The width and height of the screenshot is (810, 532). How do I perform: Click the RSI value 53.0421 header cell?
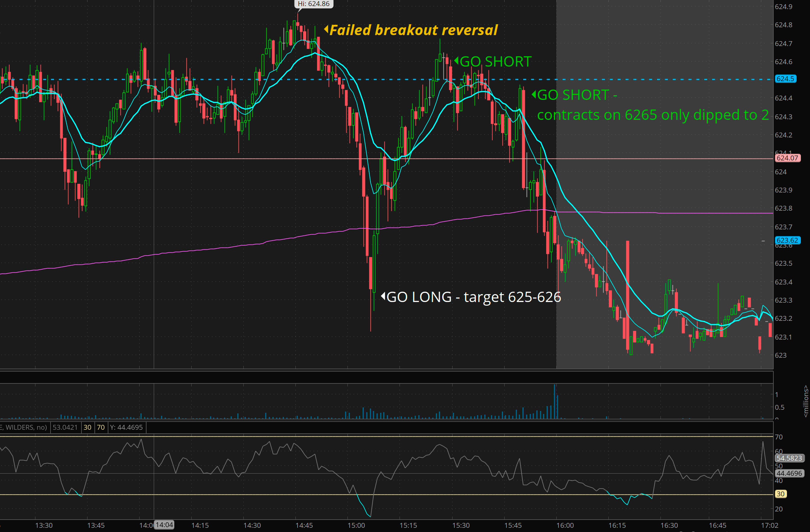[65, 427]
